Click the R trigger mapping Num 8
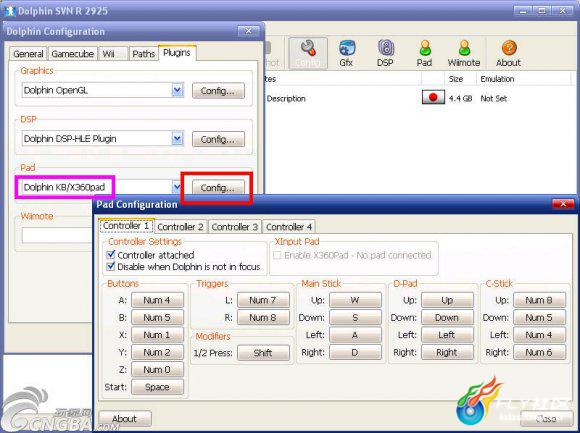Image resolution: width=580 pixels, height=433 pixels. [263, 317]
